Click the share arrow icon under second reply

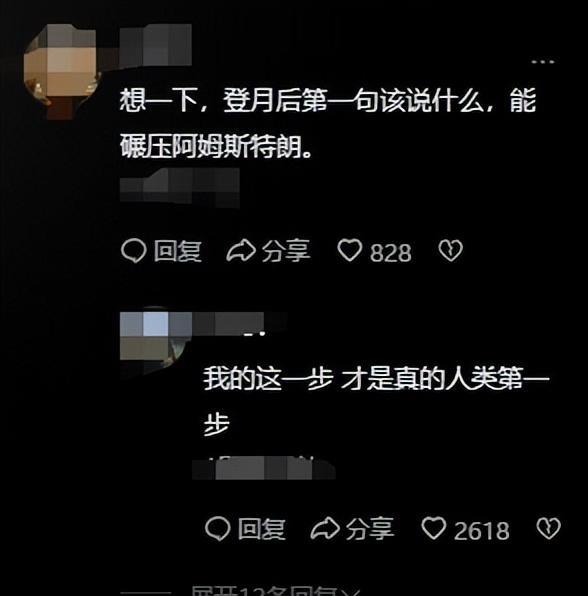(x=325, y=528)
